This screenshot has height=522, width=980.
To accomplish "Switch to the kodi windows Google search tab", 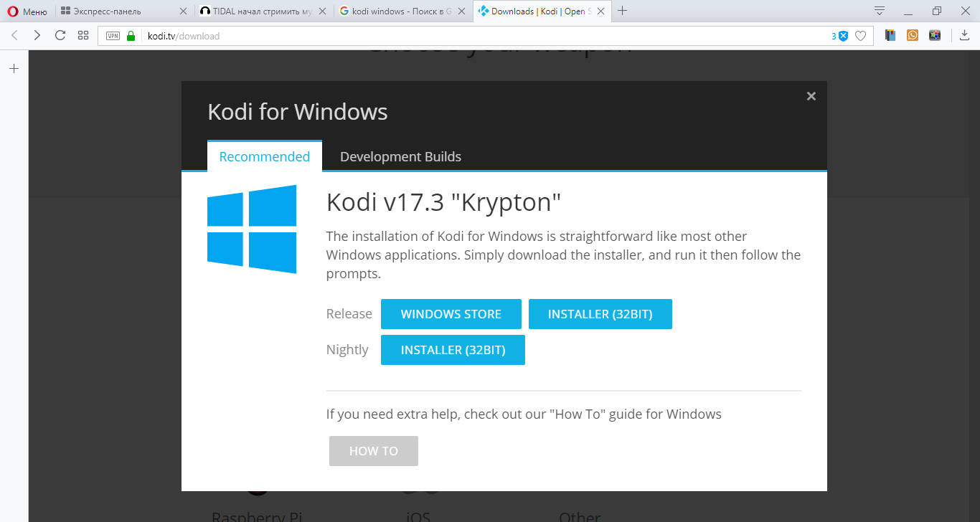I will 402,11.
